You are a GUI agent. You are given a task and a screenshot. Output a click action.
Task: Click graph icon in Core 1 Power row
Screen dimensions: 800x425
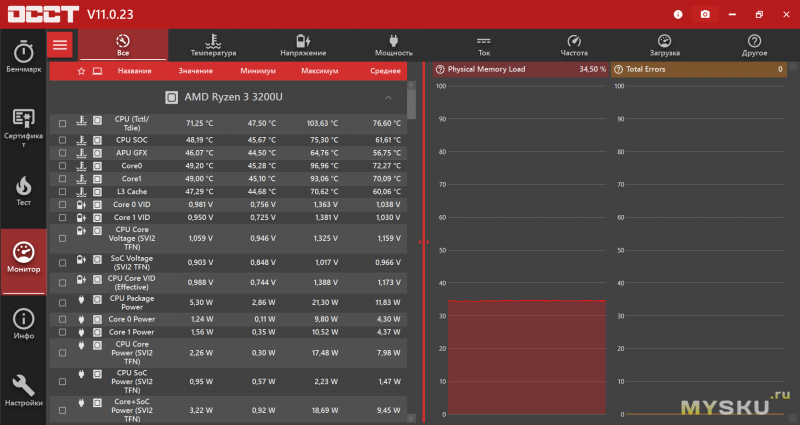click(x=97, y=332)
